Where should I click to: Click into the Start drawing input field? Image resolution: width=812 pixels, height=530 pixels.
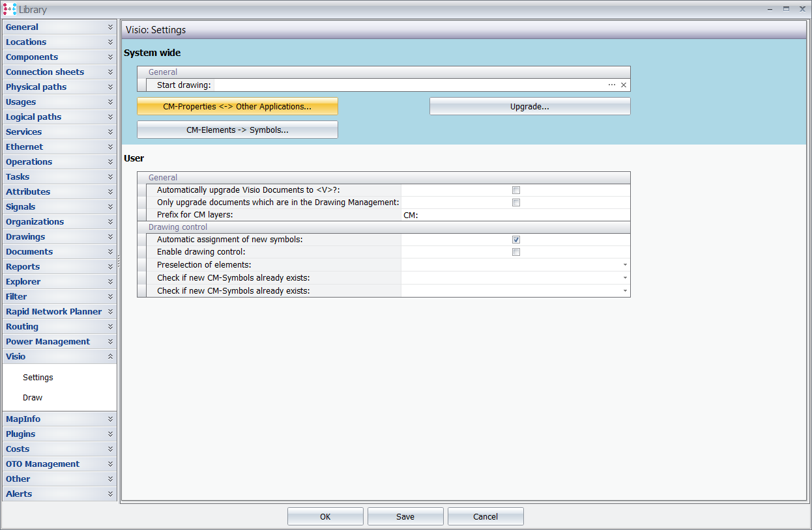pyautogui.click(x=409, y=85)
